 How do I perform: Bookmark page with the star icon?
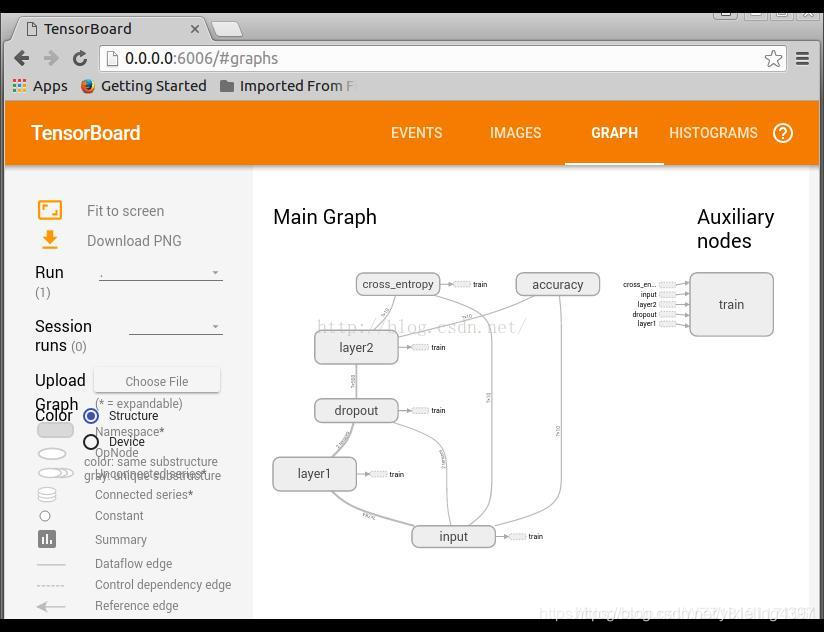point(773,58)
